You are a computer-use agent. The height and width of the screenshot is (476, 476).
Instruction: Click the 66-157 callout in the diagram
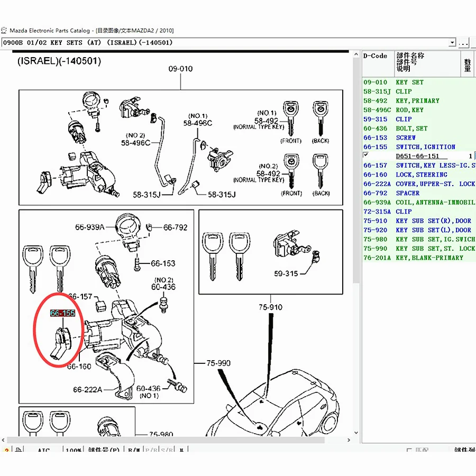(80, 296)
